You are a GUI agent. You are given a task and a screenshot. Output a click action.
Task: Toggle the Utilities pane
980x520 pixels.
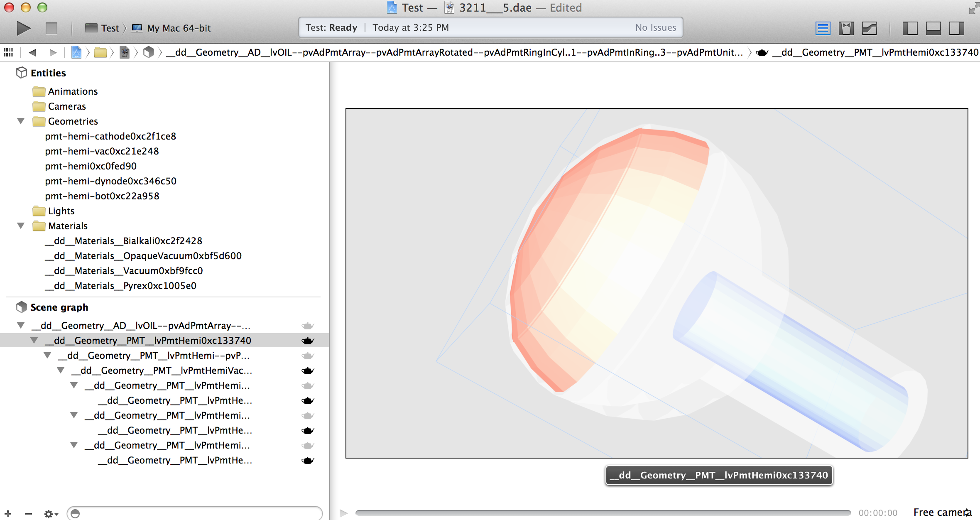click(x=957, y=28)
